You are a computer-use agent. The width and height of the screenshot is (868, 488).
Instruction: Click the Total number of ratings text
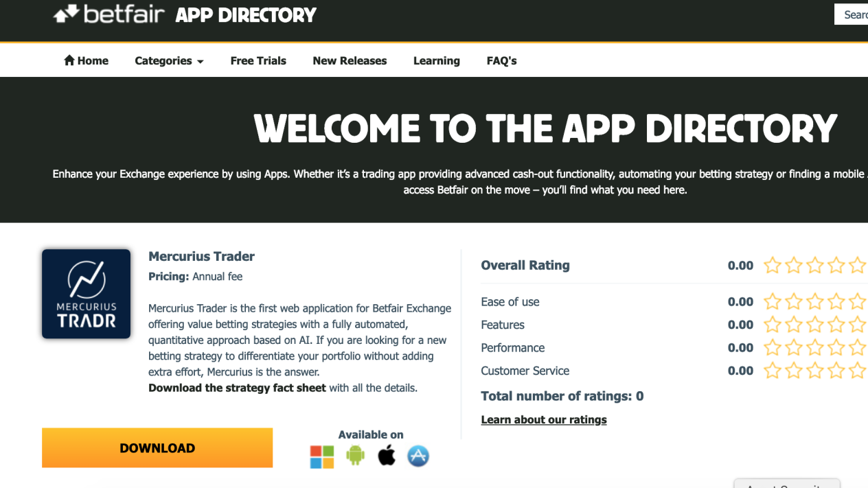[x=562, y=396]
